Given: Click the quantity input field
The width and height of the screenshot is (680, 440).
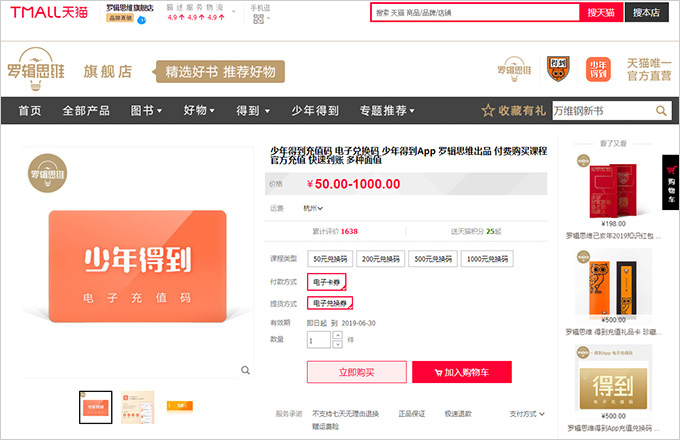Looking at the screenshot, I should click(x=319, y=340).
